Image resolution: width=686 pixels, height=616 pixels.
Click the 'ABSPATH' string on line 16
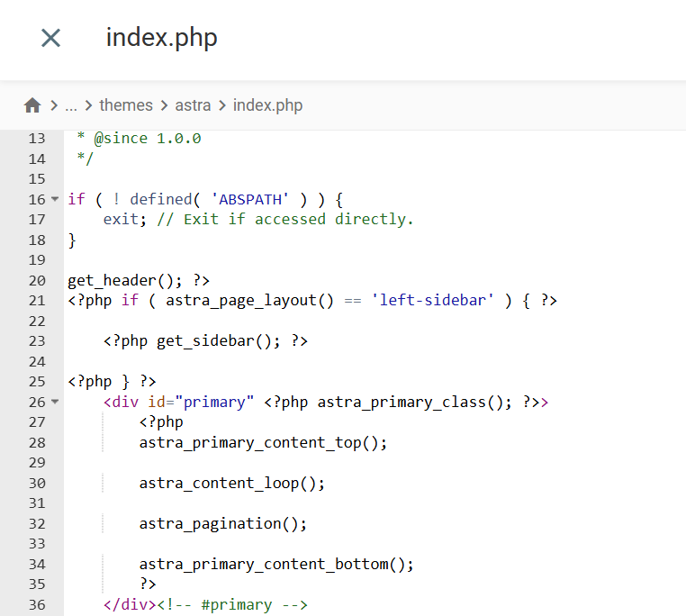click(250, 199)
